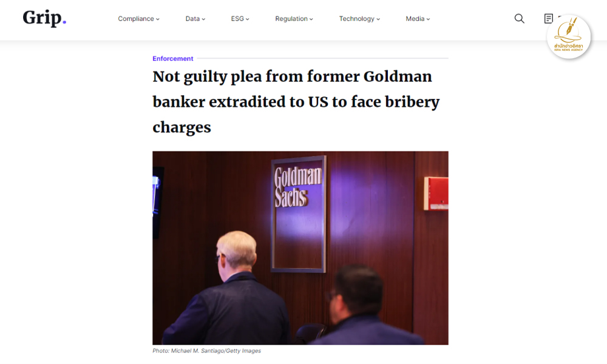Viewport: 607px width, 364px height.
Task: Expand the ESG dropdown chevron
Action: click(248, 19)
